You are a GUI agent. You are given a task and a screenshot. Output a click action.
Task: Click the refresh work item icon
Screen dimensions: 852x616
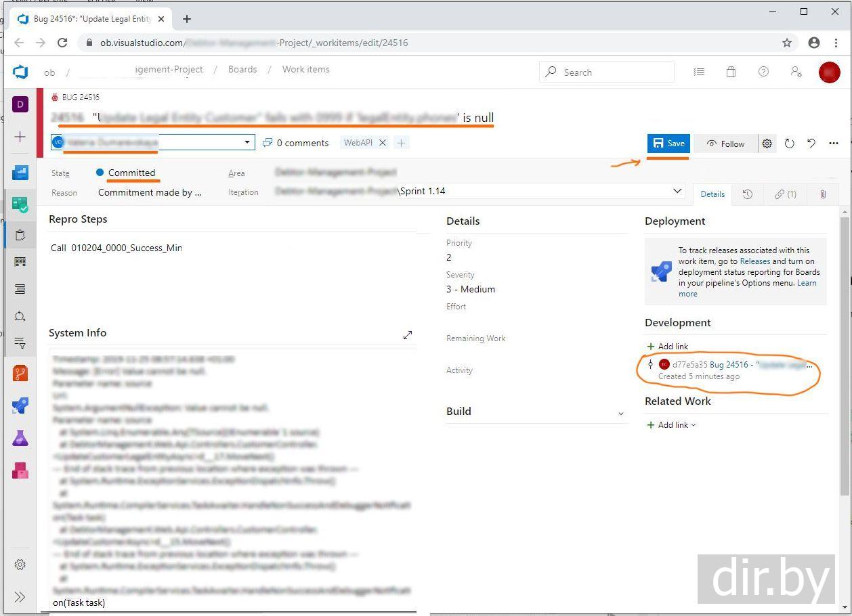pos(789,144)
